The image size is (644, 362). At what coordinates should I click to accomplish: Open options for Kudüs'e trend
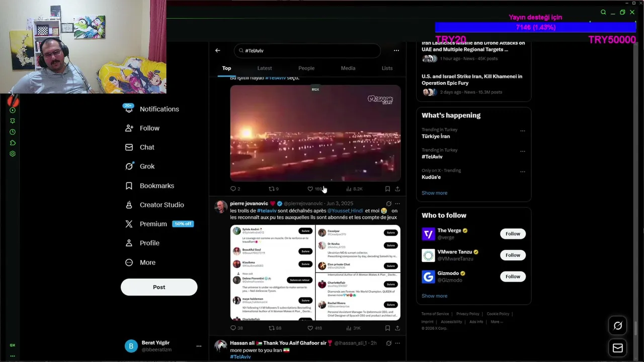point(522,171)
